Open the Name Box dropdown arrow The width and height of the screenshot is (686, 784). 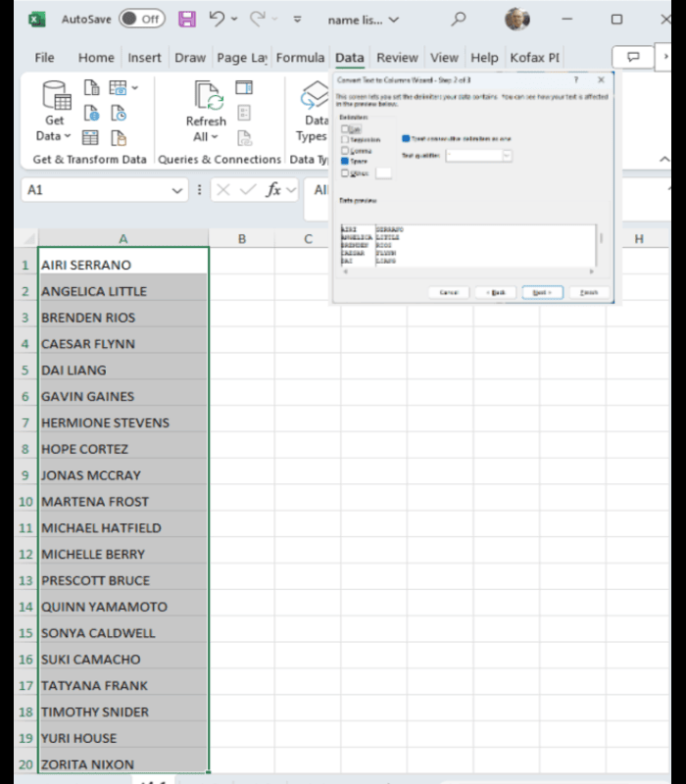point(177,190)
